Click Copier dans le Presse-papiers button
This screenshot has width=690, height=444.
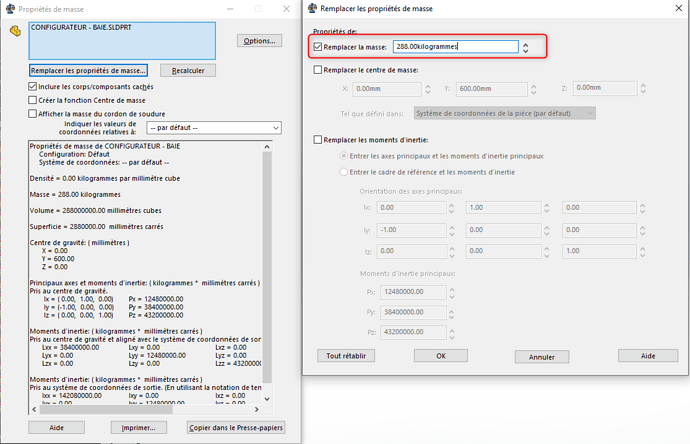tap(236, 427)
